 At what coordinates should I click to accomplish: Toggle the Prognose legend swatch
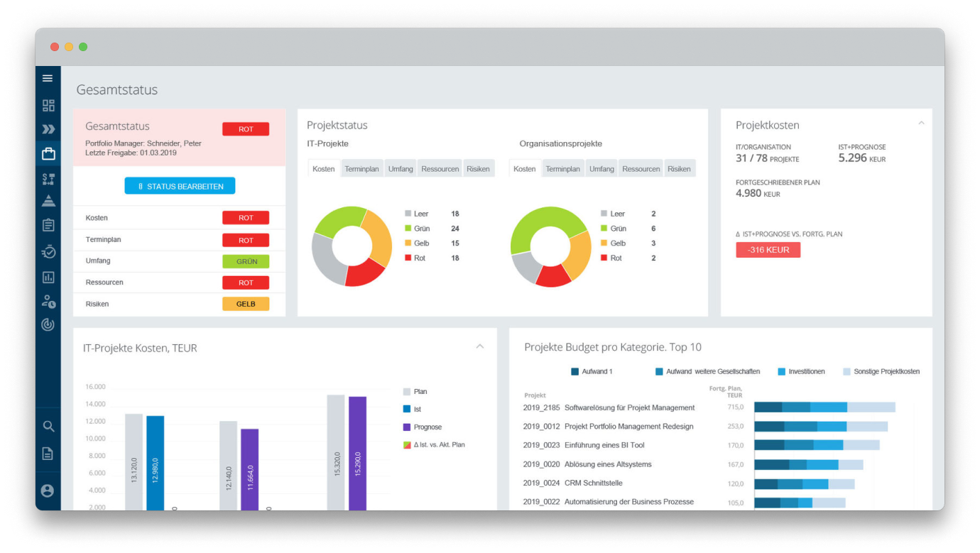tap(407, 427)
